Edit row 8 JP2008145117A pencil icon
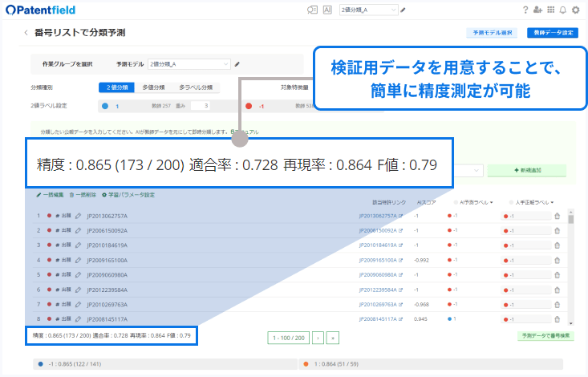This screenshot has width=588, height=377. (x=78, y=319)
